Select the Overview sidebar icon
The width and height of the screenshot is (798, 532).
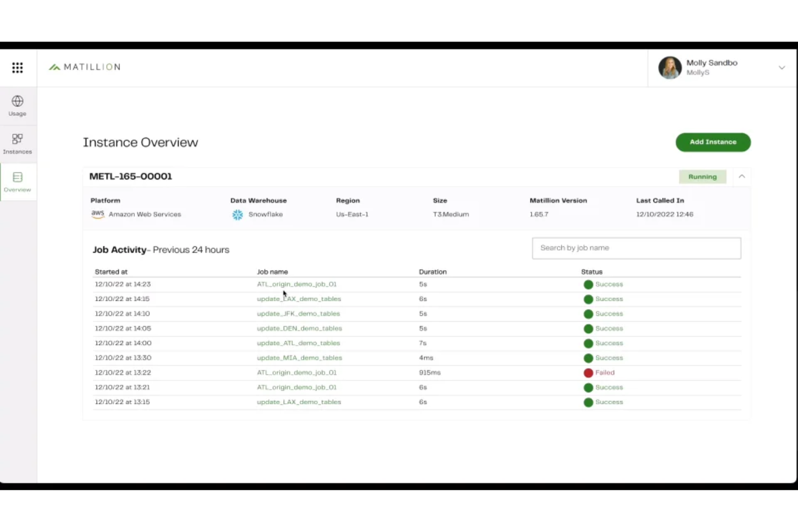(x=17, y=177)
